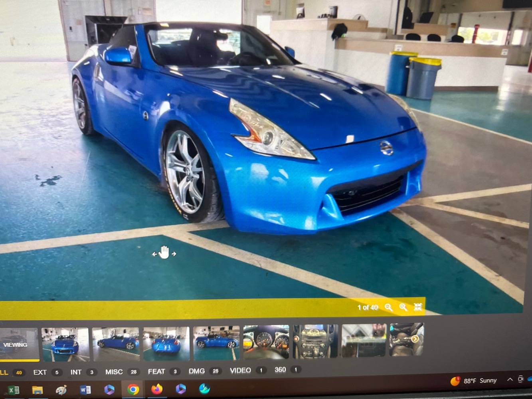Switch to the ALL photos tab
This screenshot has width=532, height=399.
point(11,372)
